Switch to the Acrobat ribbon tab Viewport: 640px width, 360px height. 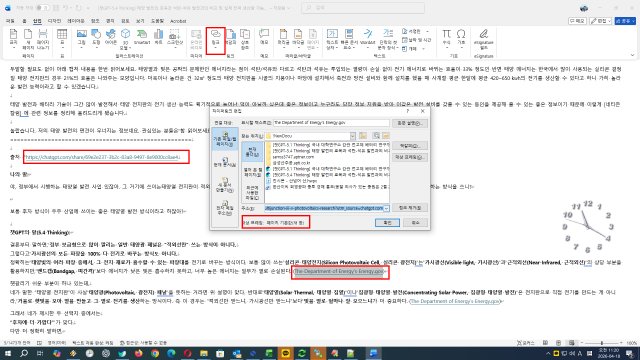coord(178,21)
